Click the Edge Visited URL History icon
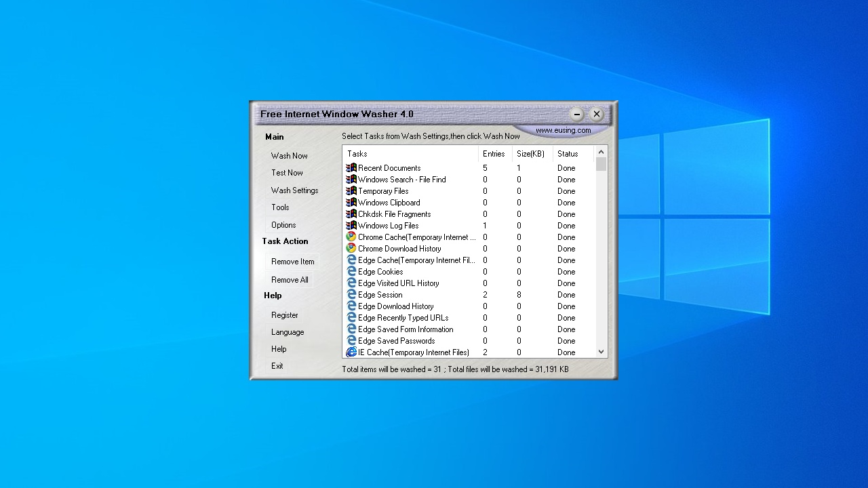This screenshot has height=488, width=868. point(351,283)
